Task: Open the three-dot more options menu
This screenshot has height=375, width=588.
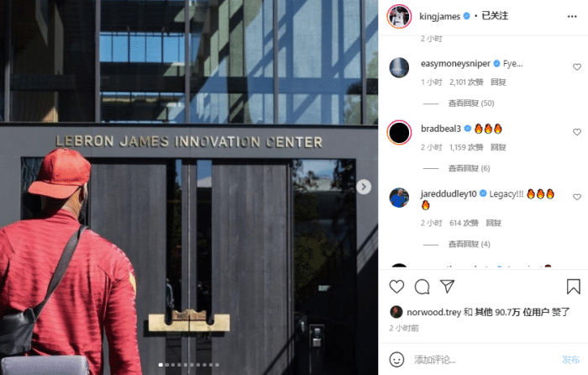Action: tap(572, 17)
